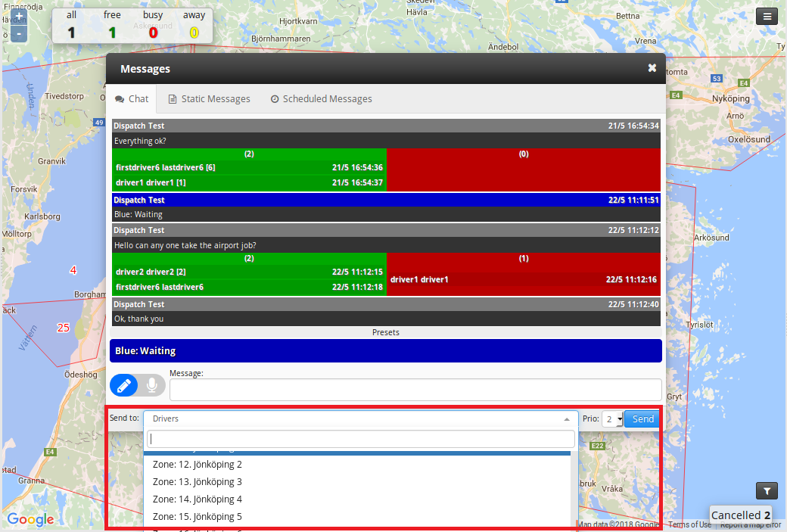Switch to text message pencil mode
Image resolution: width=787 pixels, height=532 pixels.
tap(124, 385)
